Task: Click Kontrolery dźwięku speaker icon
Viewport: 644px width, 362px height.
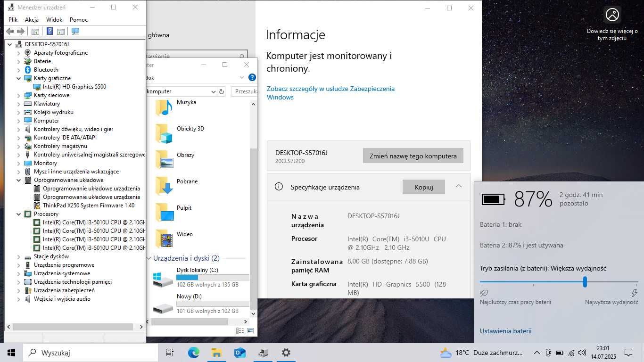Action: (x=28, y=129)
